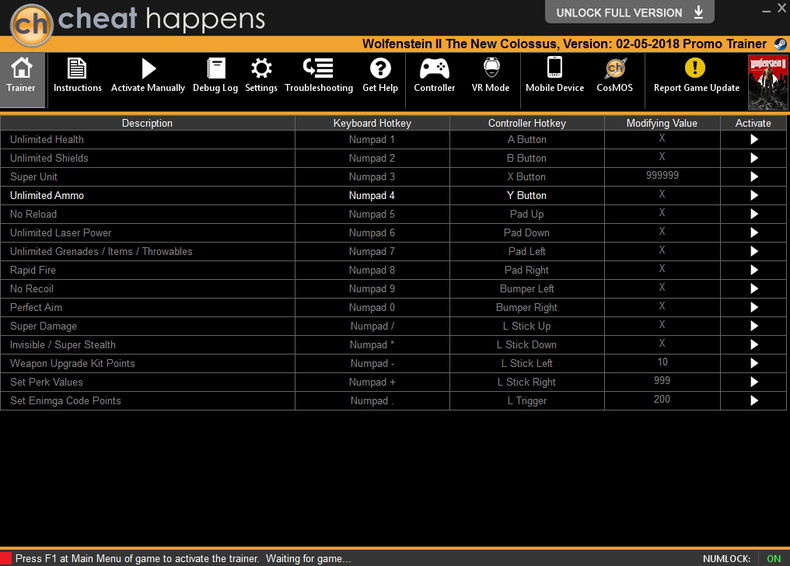Click the Pad Down controller hotkey

526,233
